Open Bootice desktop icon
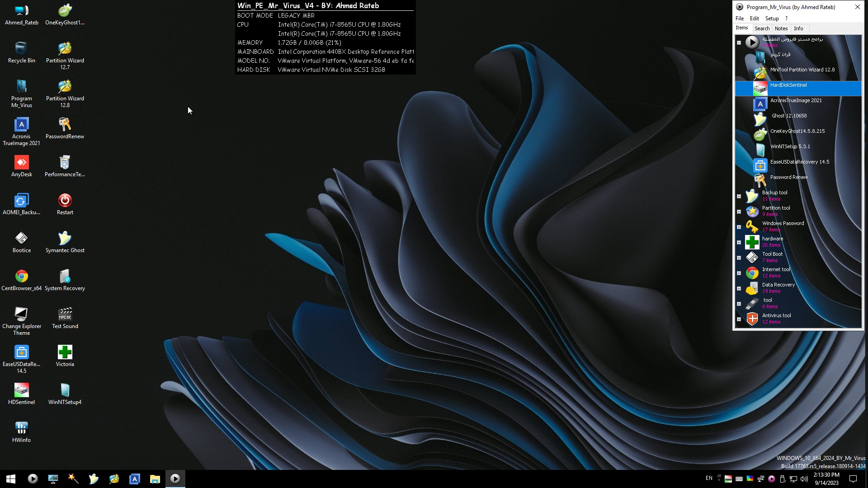 21,243
